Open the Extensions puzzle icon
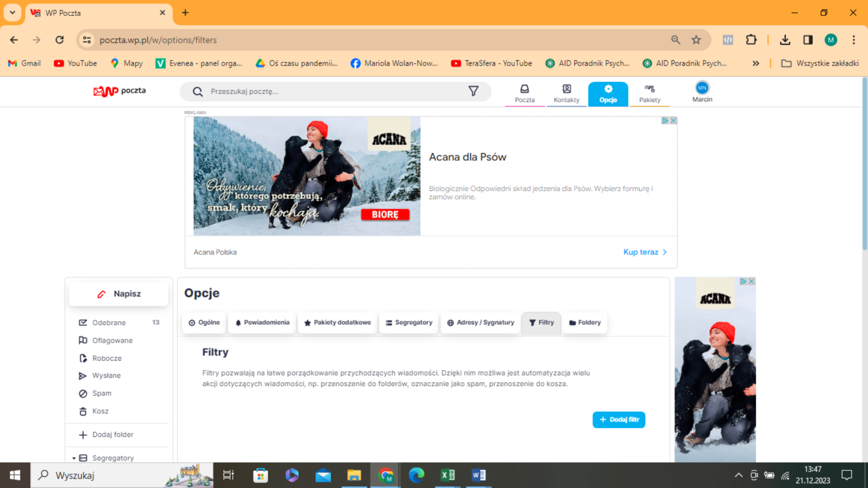This screenshot has height=488, width=868. point(751,40)
